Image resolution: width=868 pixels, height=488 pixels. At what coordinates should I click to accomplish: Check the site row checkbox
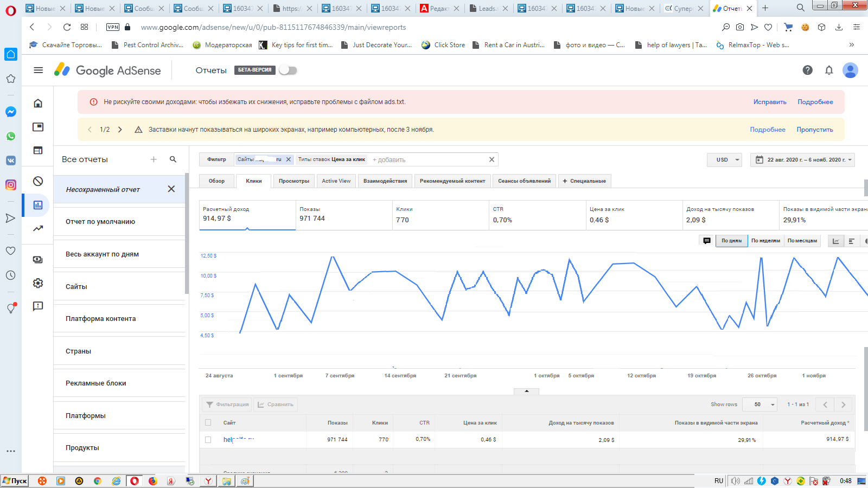(208, 440)
